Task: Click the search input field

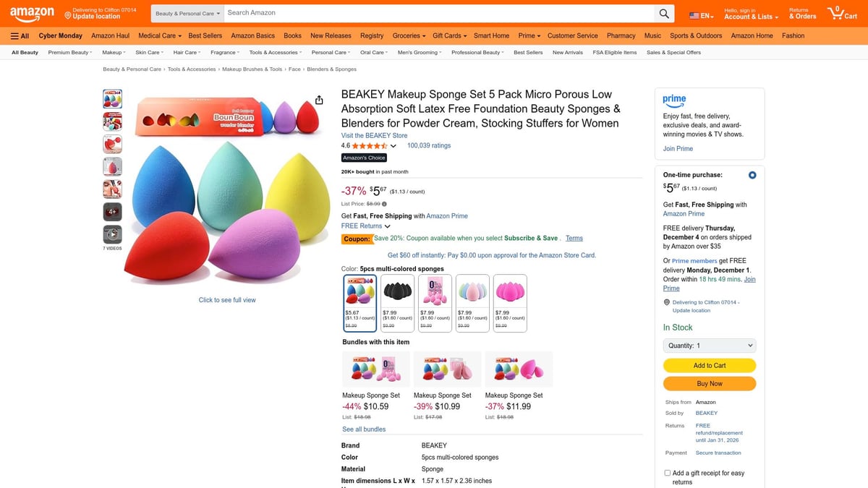Action: (x=434, y=12)
